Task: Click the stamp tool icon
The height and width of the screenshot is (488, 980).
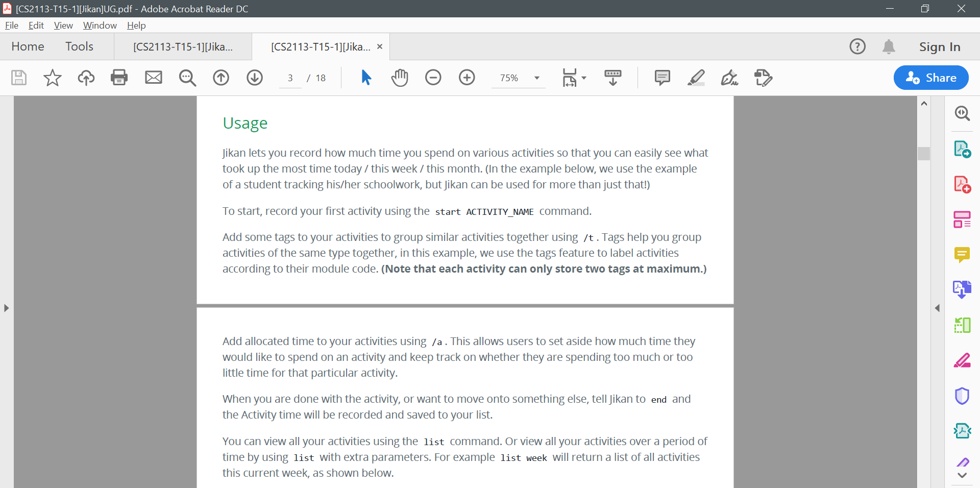Action: [x=763, y=78]
